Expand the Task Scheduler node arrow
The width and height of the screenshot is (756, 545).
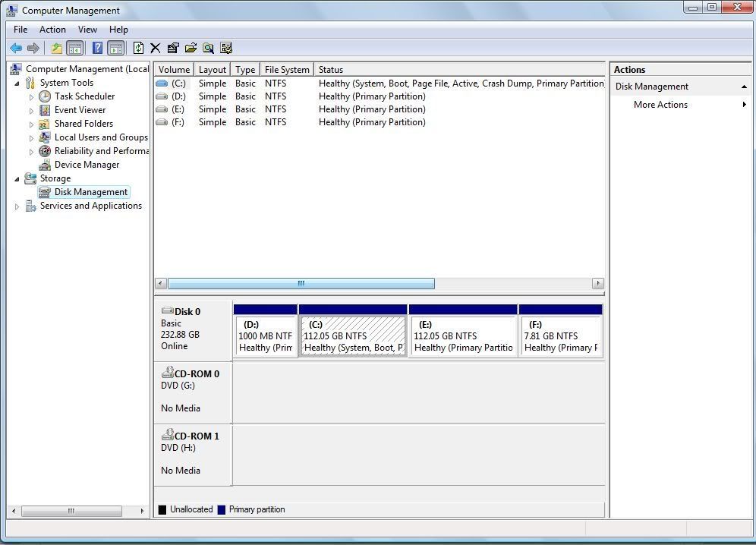click(x=31, y=97)
